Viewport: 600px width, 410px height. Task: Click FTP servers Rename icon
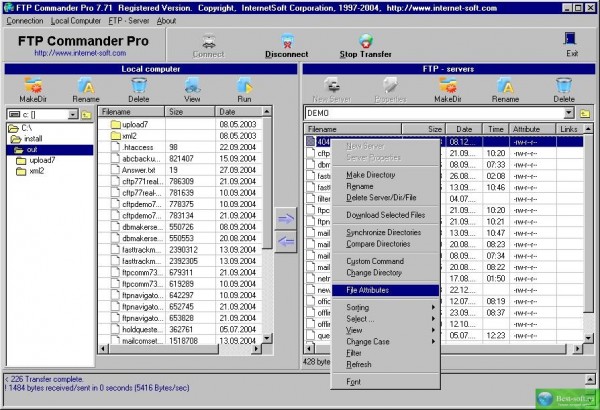505,85
